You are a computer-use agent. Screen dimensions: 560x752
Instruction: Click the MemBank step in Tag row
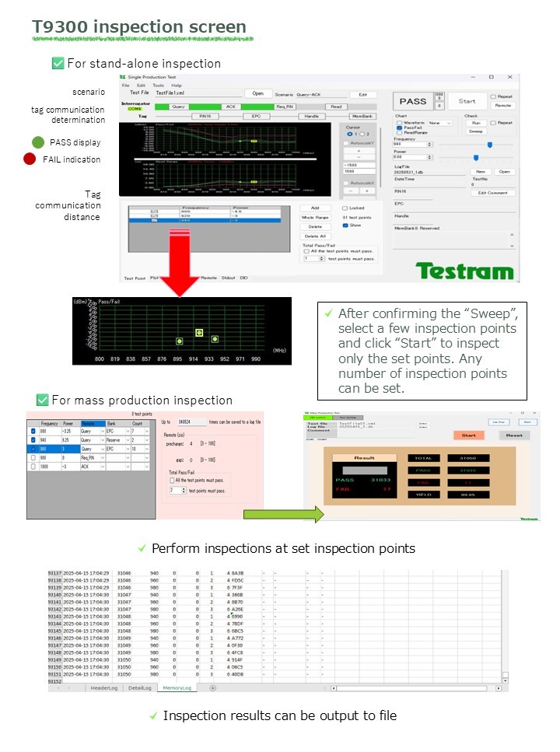pos(362,116)
